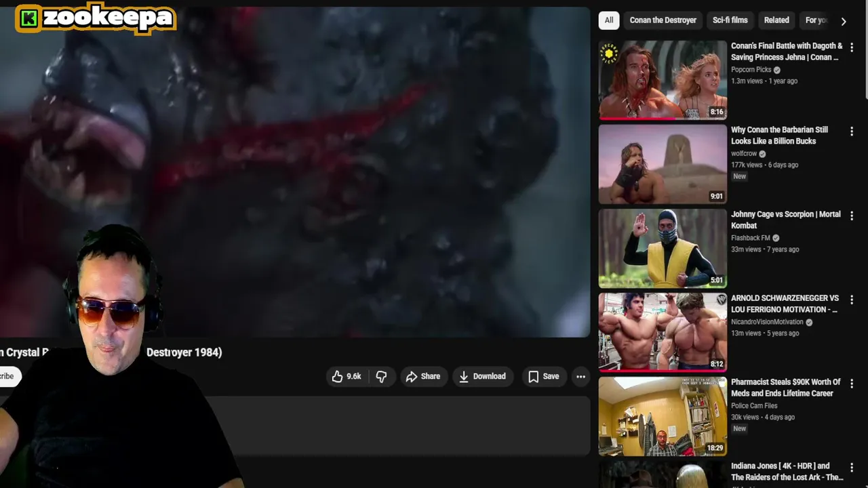Open title Indiana Jones 4K HDR Raiders
The width and height of the screenshot is (868, 488).
click(787, 472)
